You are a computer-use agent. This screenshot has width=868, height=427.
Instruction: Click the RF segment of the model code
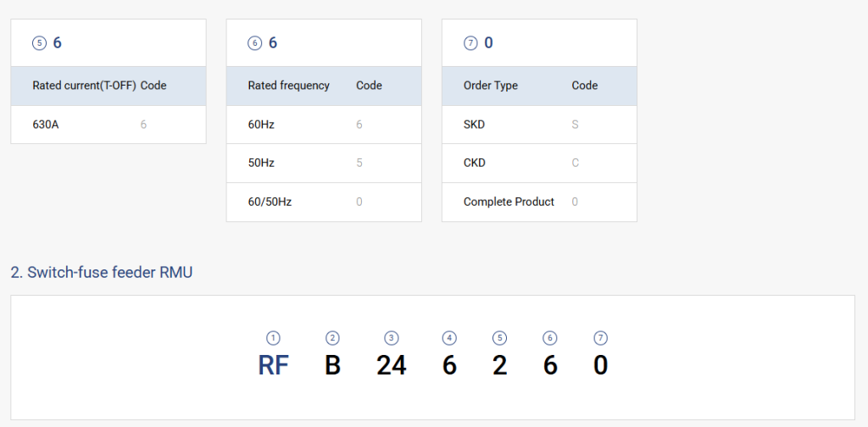tap(273, 365)
